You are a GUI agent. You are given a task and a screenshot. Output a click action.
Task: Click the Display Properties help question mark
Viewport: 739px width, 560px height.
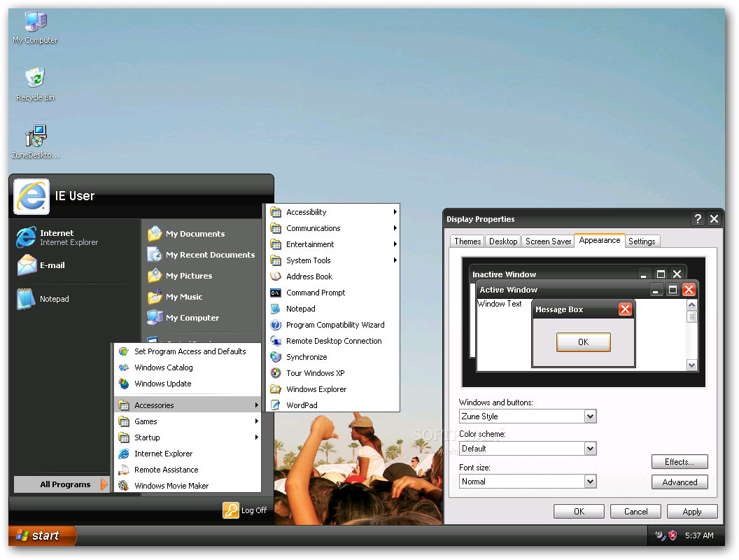coord(698,218)
